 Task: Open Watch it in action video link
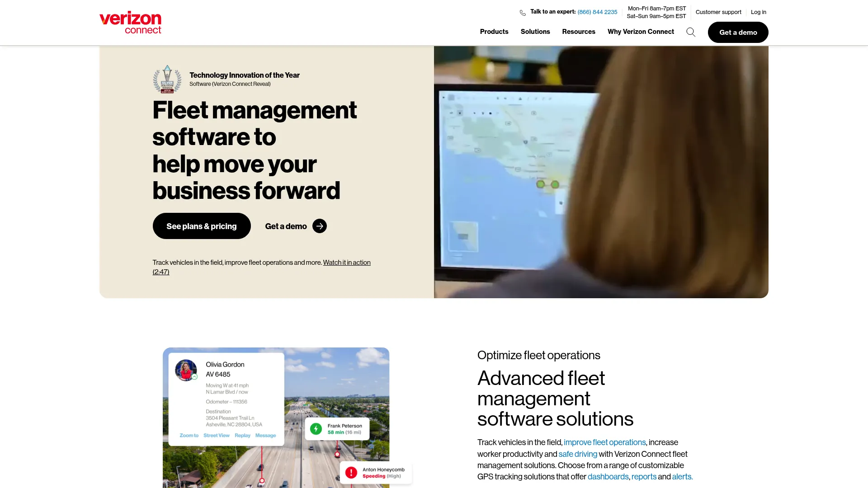(347, 263)
